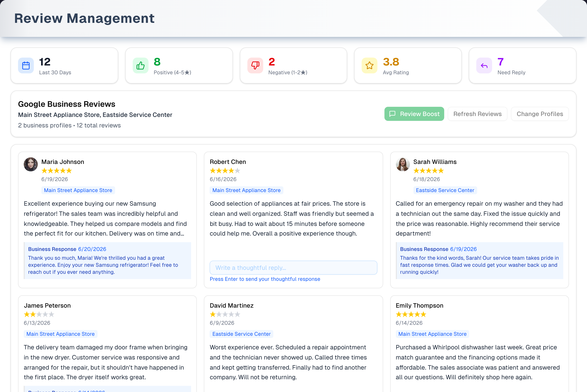Click Sarah Williams' five-star rating
The width and height of the screenshot is (587, 392).
tap(429, 171)
